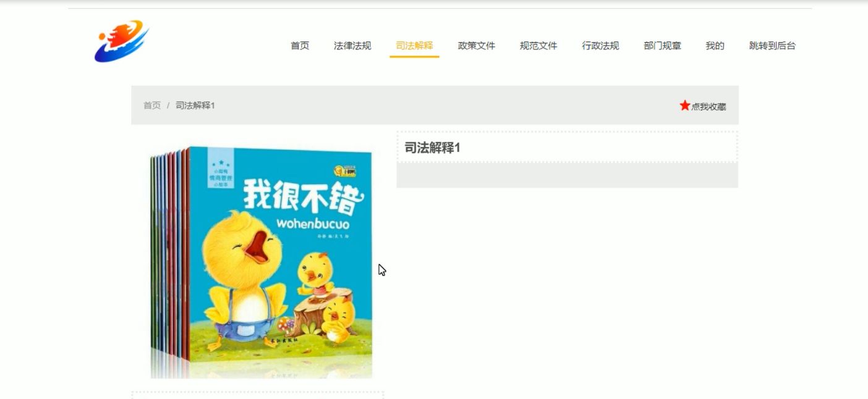Click the 跳转到后台 link
The height and width of the screenshot is (399, 868).
coord(772,46)
